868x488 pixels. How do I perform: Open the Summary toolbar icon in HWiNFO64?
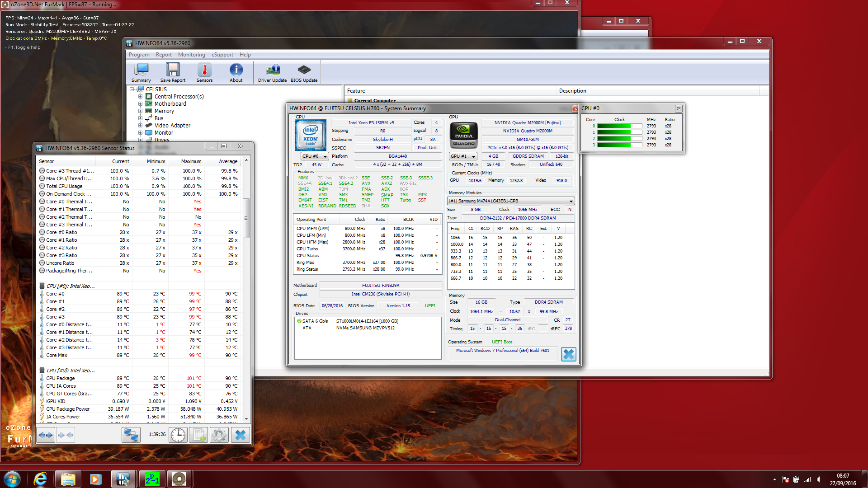141,72
